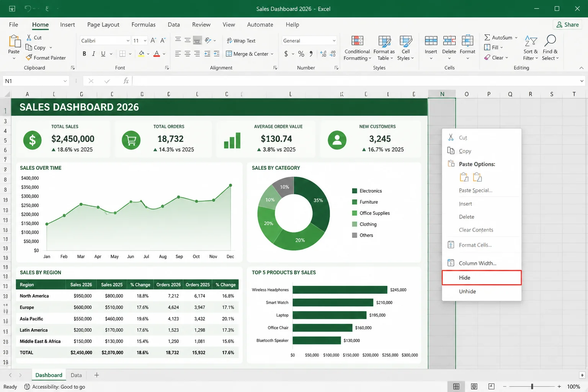Image resolution: width=588 pixels, height=392 pixels.
Task: Click the Borders icon
Action: click(x=122, y=54)
